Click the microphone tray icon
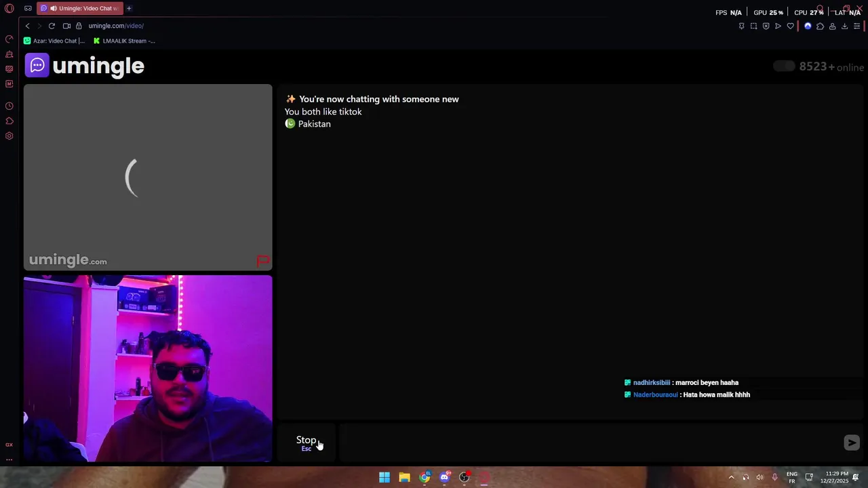 774,477
